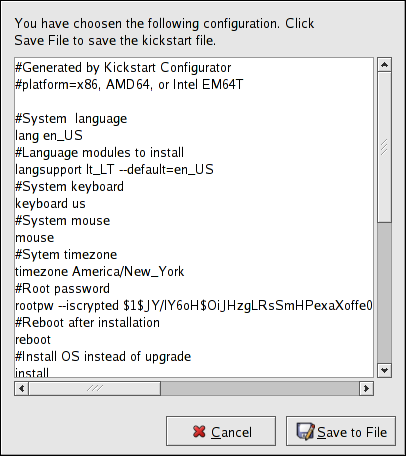Click the '#Generated by Kickstart Configurator' line
406x456 pixels.
[123, 68]
